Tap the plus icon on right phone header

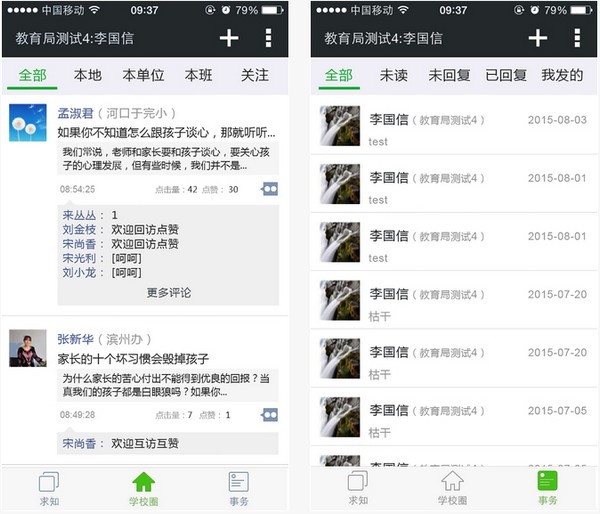(x=538, y=38)
